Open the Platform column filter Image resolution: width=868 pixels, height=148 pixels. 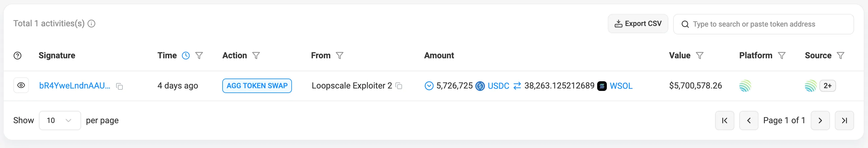click(782, 56)
